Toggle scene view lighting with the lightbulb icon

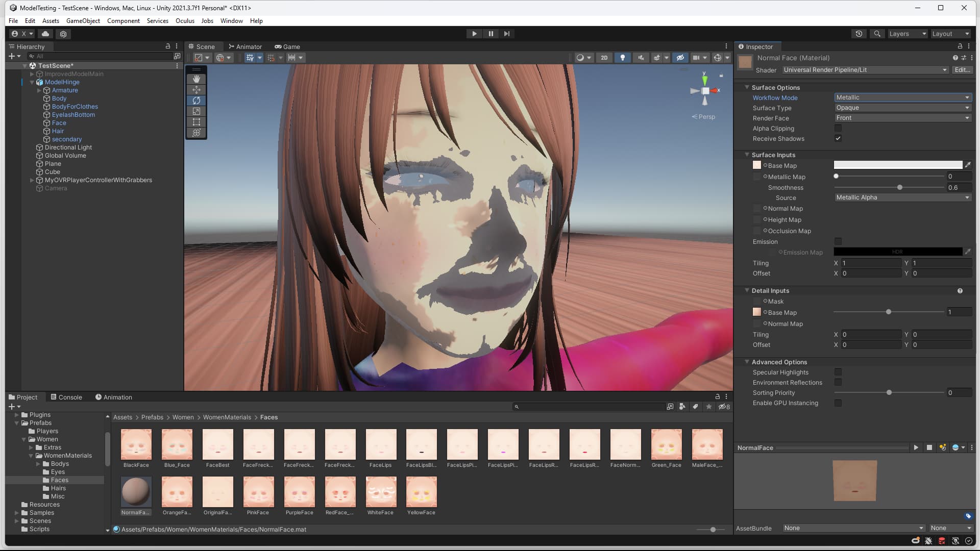coord(622,57)
